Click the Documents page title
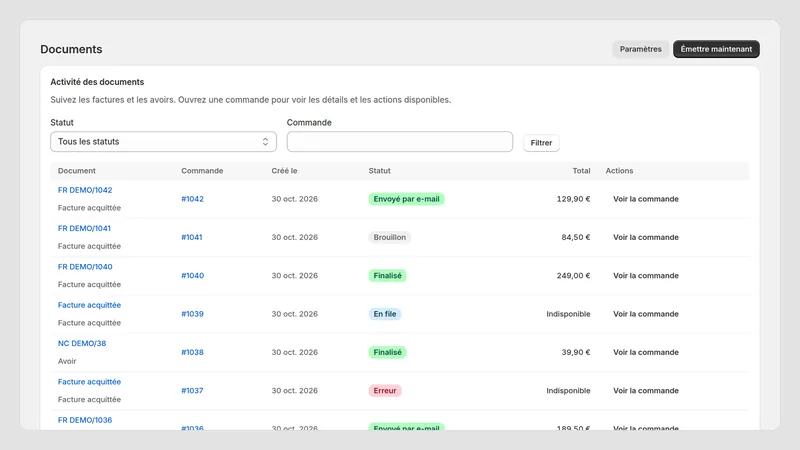 71,49
